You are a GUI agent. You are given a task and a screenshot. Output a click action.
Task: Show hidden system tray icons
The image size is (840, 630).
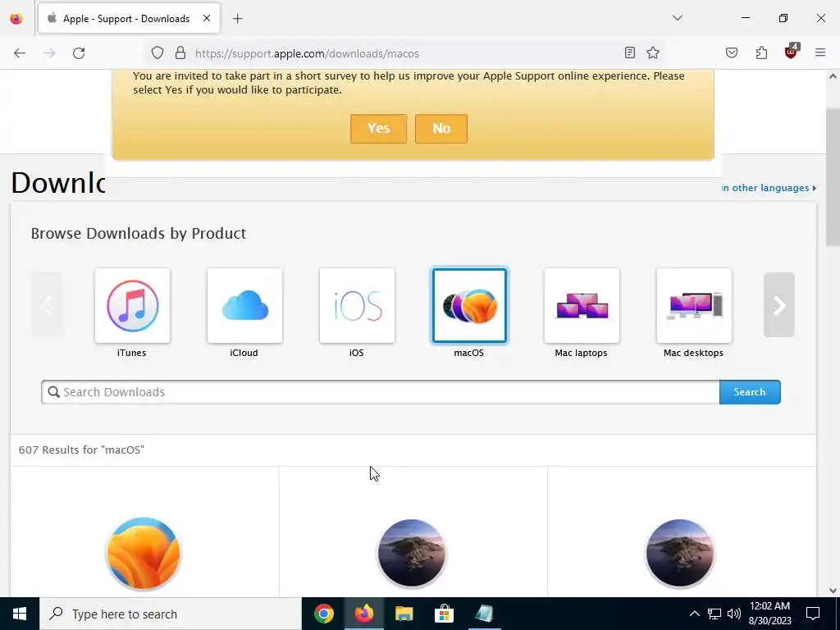pos(694,614)
